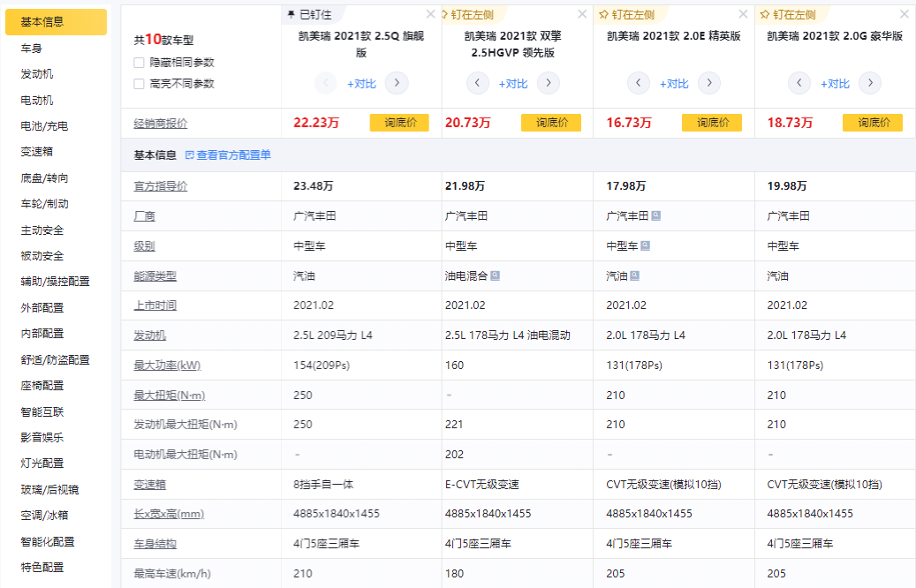Open 空调/冰箱 section
Screen dimensions: 916x588
[44, 515]
